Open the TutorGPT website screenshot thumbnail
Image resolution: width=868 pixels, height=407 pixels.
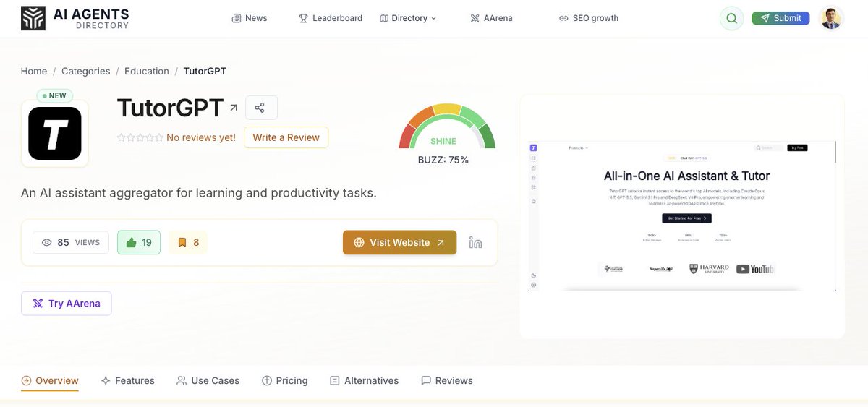[682, 216]
